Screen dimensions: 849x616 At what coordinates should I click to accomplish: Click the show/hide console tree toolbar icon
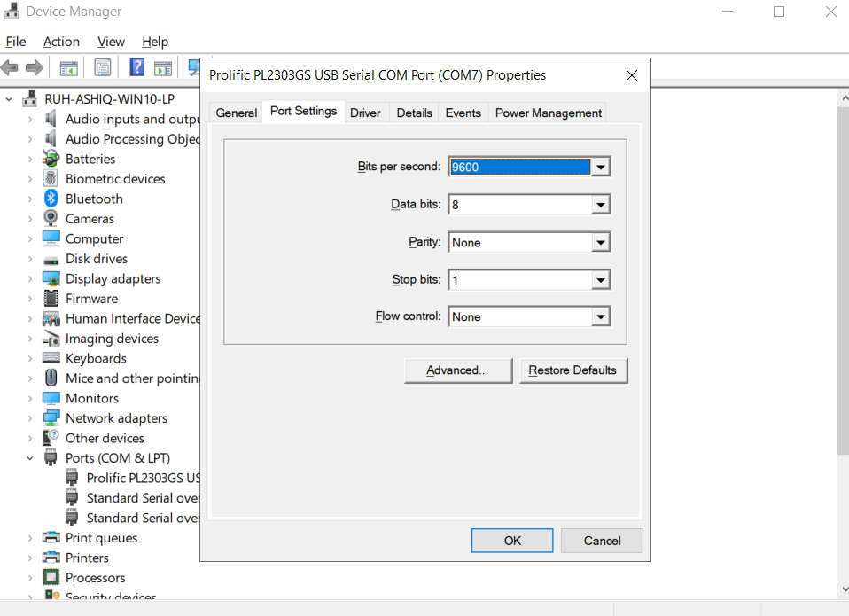tap(69, 68)
